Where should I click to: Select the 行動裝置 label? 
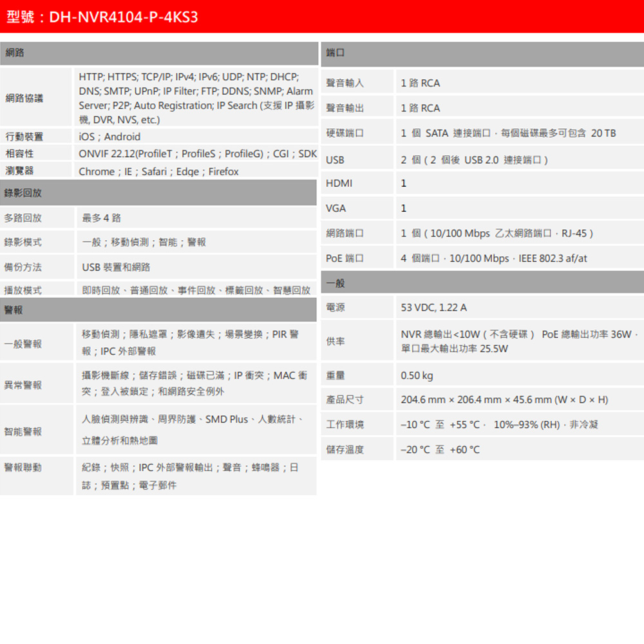point(24,137)
